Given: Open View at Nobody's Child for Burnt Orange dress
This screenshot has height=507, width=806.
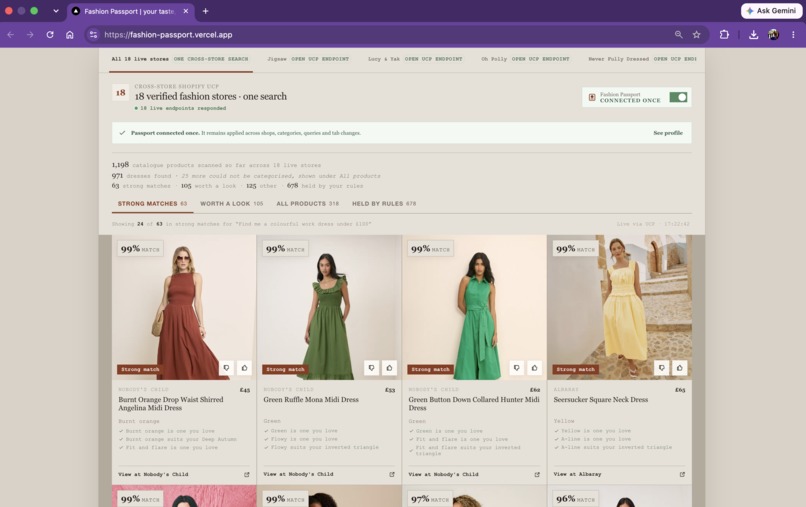Looking at the screenshot, I should pyautogui.click(x=153, y=474).
